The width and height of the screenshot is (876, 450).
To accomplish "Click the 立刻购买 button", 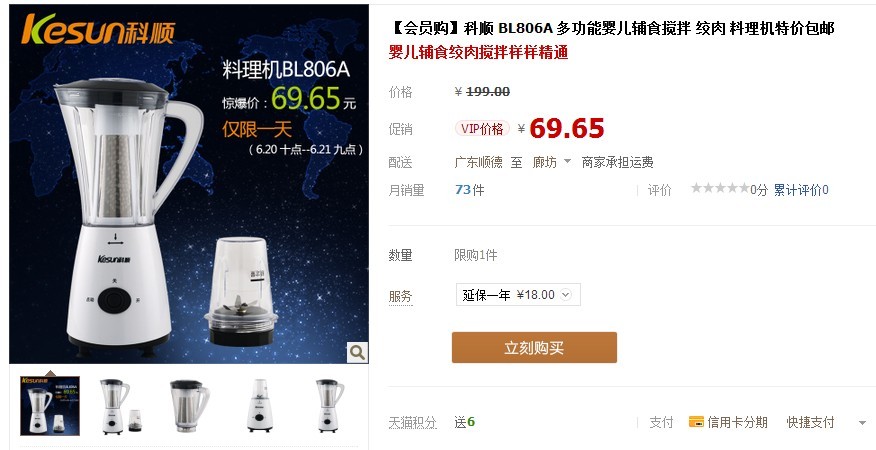I will (534, 348).
